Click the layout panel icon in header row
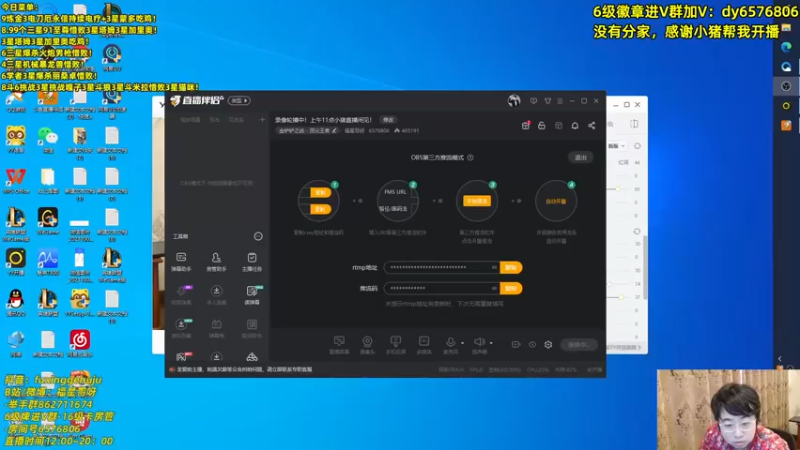Screen dimensions: 800x450 pos(559,125)
